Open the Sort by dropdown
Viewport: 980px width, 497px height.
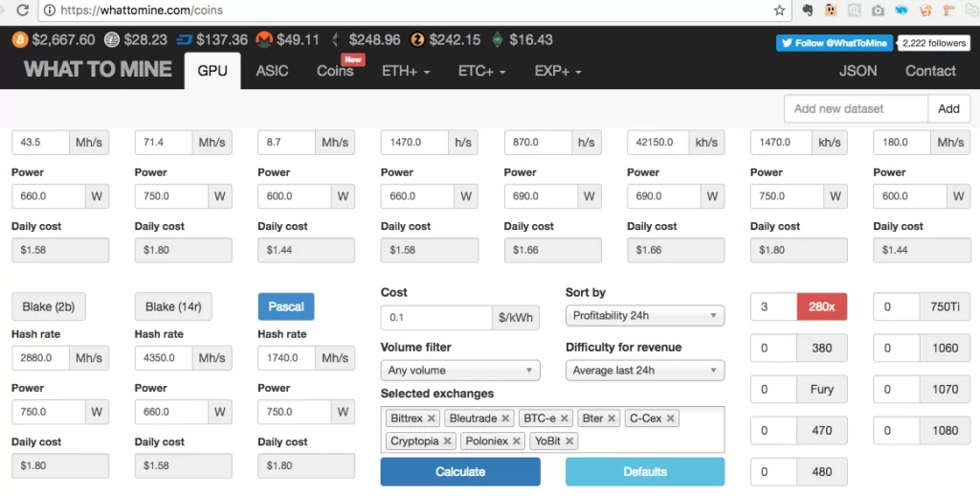coord(644,316)
